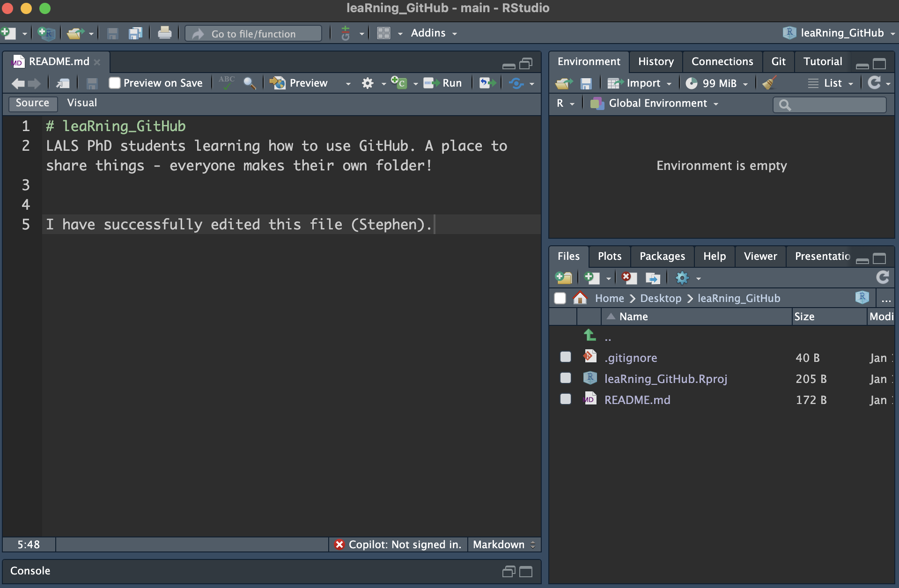Open the List view mode dropdown
Image resolution: width=899 pixels, height=588 pixels.
(830, 83)
